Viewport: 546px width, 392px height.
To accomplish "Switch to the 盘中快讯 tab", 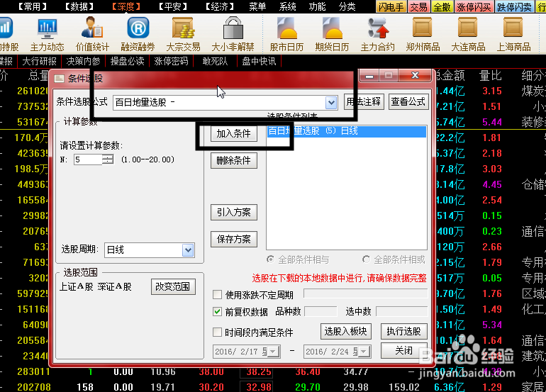I will coord(259,61).
